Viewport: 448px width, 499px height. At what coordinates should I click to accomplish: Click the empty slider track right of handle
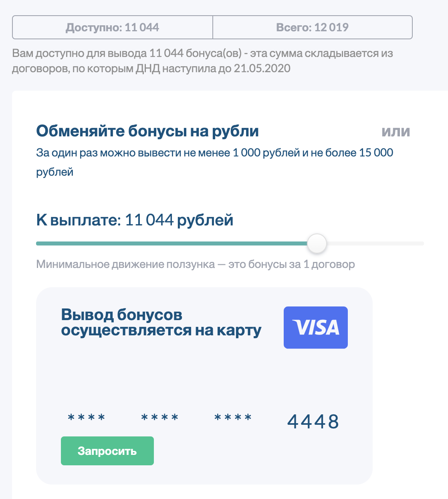point(375,243)
